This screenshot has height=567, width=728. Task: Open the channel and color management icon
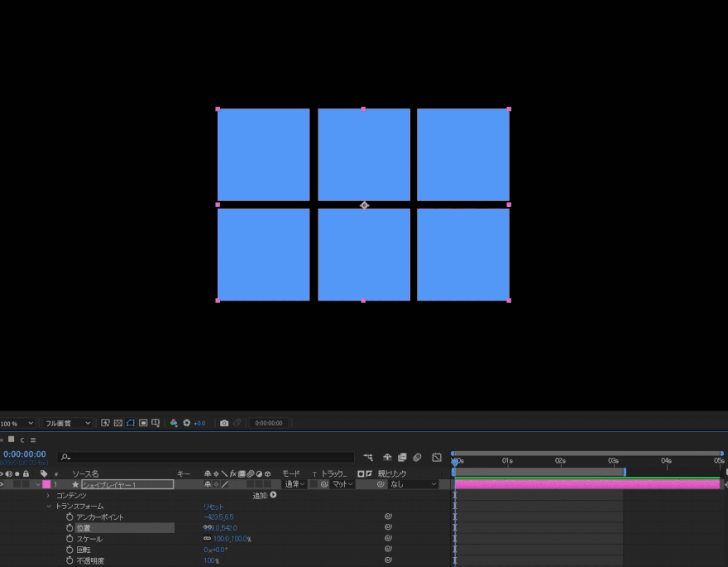pyautogui.click(x=174, y=423)
